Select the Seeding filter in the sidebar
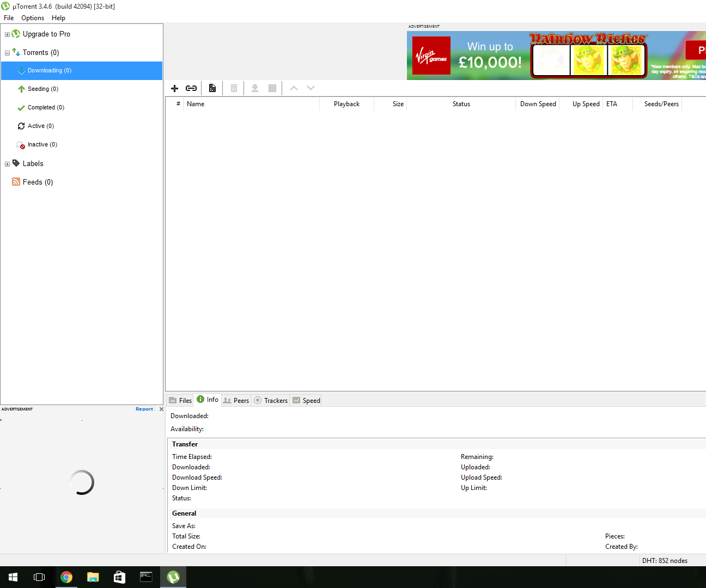This screenshot has width=706, height=588. coord(41,89)
